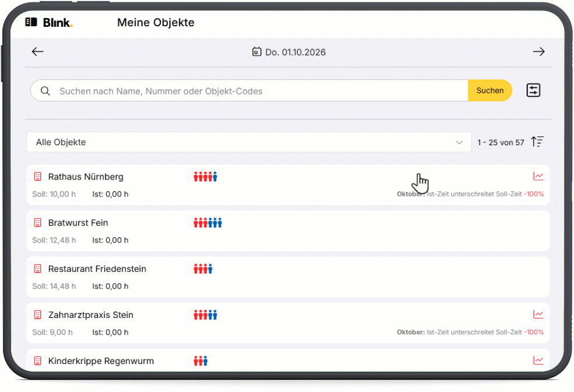Click 'Soll: 14,48 h' for Restaurant Friedenstein
The height and width of the screenshot is (392, 574).
(54, 286)
